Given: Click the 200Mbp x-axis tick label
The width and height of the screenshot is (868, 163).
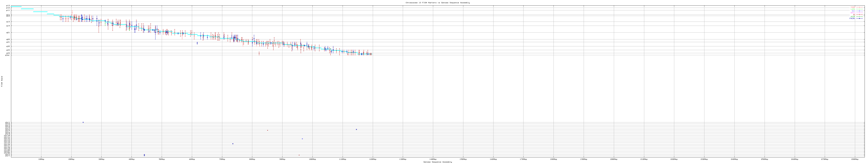Looking at the screenshot, I should click(x=614, y=159).
